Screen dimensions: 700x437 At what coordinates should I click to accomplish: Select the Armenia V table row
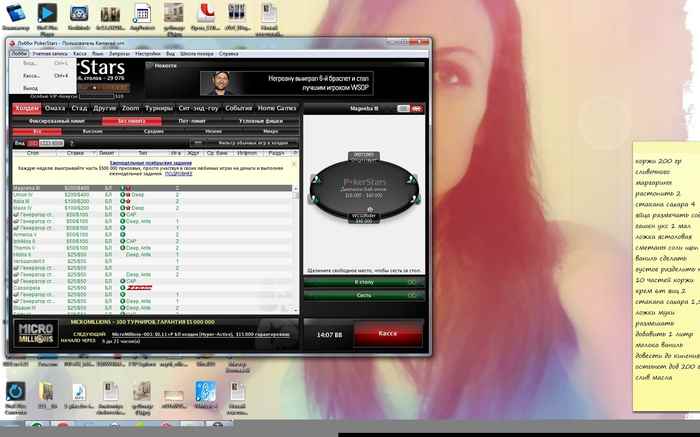(152, 234)
